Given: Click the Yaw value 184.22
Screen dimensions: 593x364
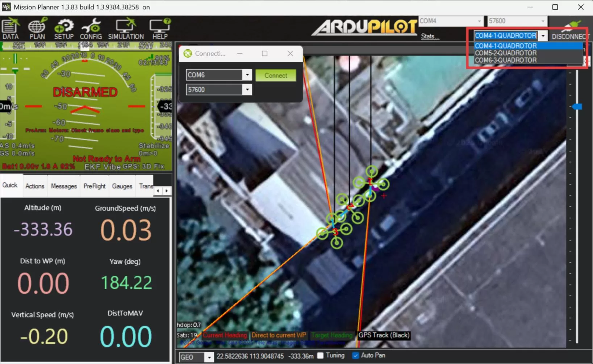Looking at the screenshot, I should 126,283.
